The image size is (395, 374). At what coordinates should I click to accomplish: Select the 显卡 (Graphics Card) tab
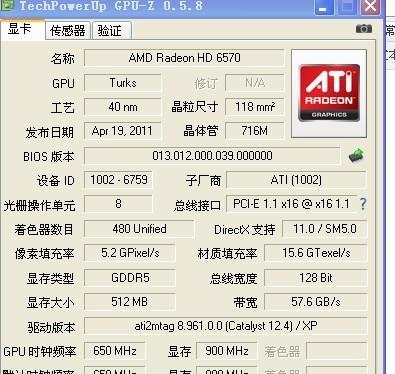(x=22, y=30)
